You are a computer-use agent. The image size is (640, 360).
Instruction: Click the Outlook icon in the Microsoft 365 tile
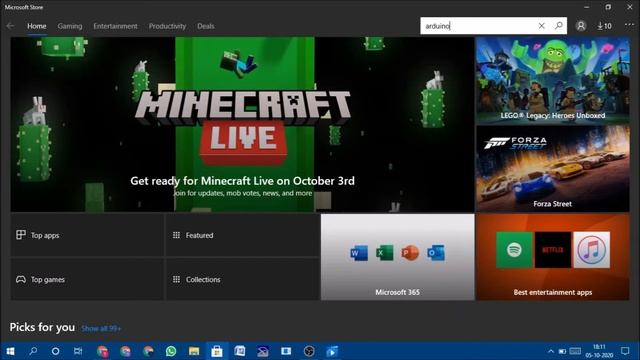point(436,253)
